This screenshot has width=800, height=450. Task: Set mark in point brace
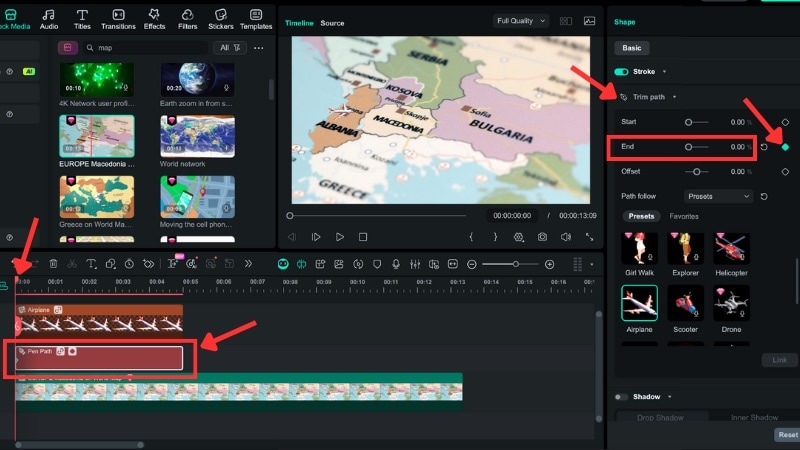[471, 237]
